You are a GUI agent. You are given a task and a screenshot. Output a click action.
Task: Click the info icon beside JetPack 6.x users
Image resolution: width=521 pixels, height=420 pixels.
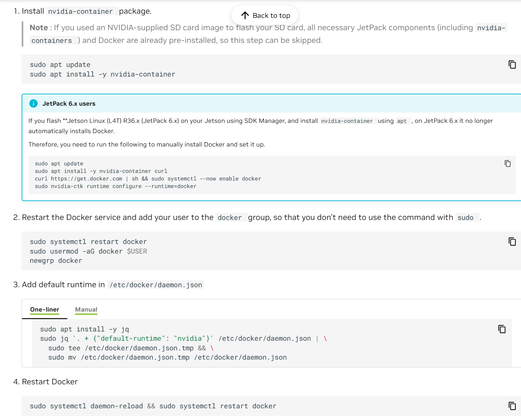pos(33,103)
